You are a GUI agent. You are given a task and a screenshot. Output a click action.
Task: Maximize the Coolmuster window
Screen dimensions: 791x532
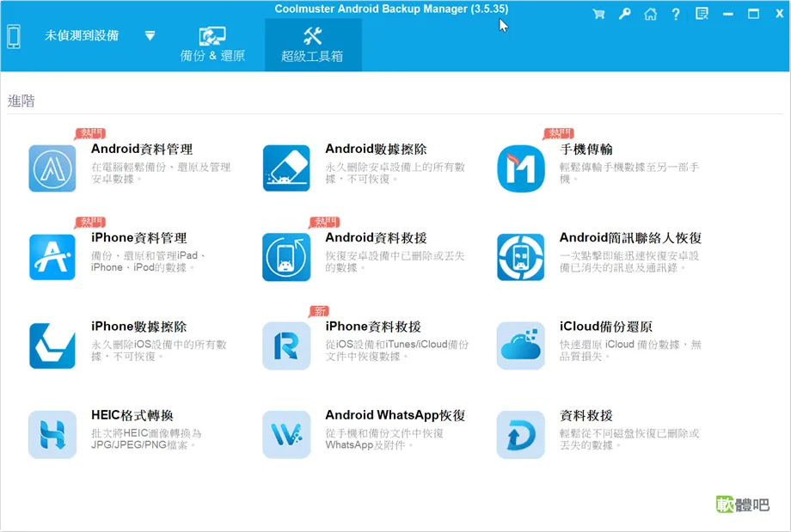(753, 14)
